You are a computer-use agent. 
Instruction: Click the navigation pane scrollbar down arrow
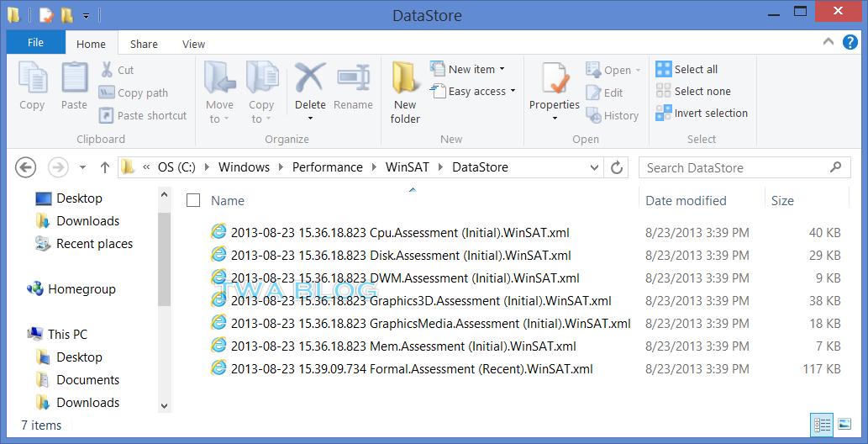pyautogui.click(x=165, y=405)
